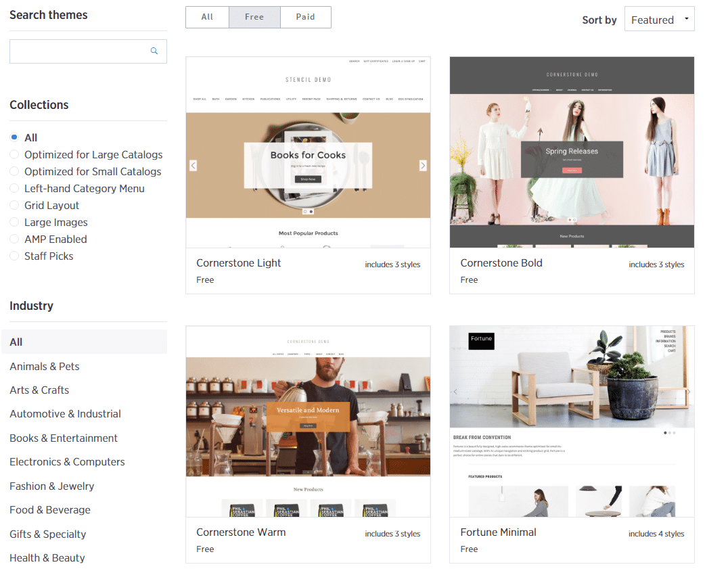Switch to the Paid themes tab
This screenshot has height=571, width=728.
point(305,18)
